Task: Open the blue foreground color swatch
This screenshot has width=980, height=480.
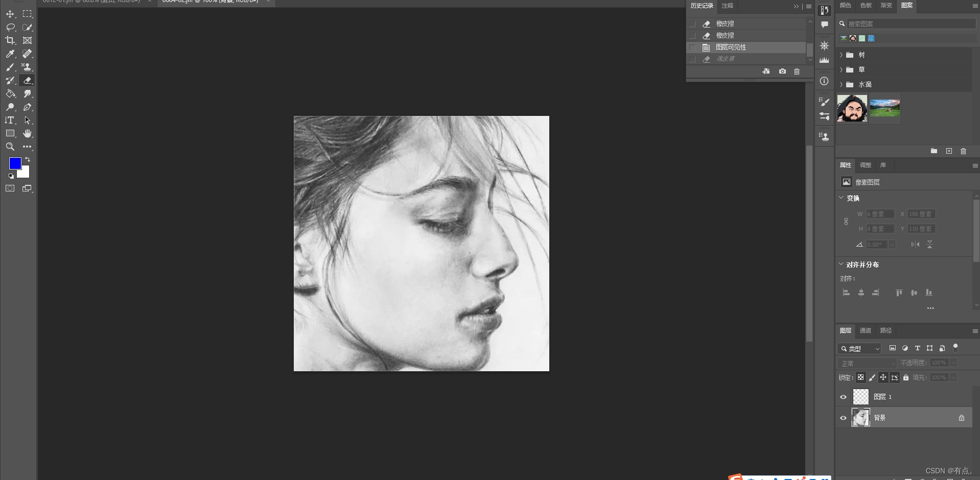Action: pyautogui.click(x=15, y=163)
